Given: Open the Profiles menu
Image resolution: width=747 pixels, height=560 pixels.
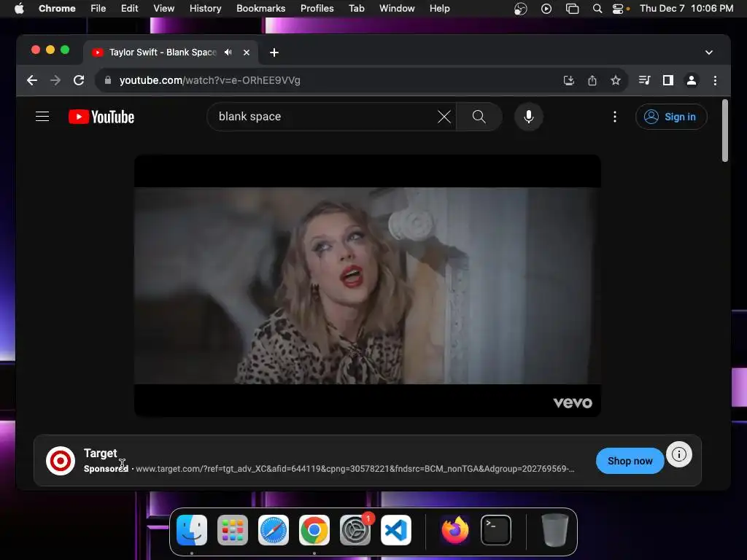Looking at the screenshot, I should click(317, 8).
